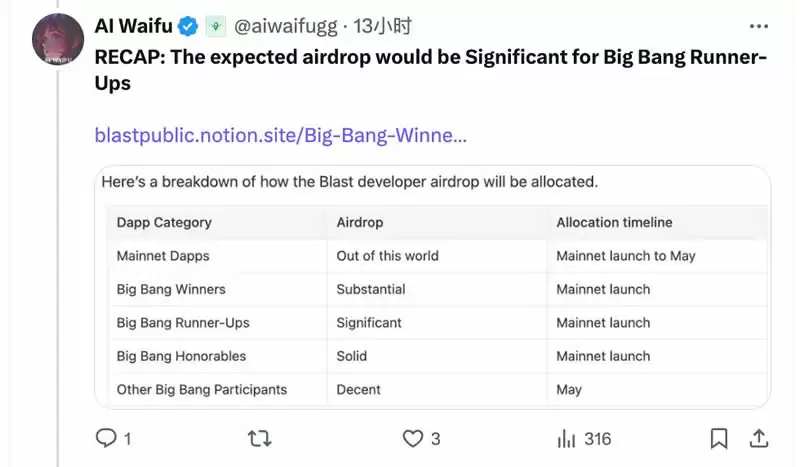Click the 316 views count
This screenshot has height=467, width=800.
pos(597,439)
